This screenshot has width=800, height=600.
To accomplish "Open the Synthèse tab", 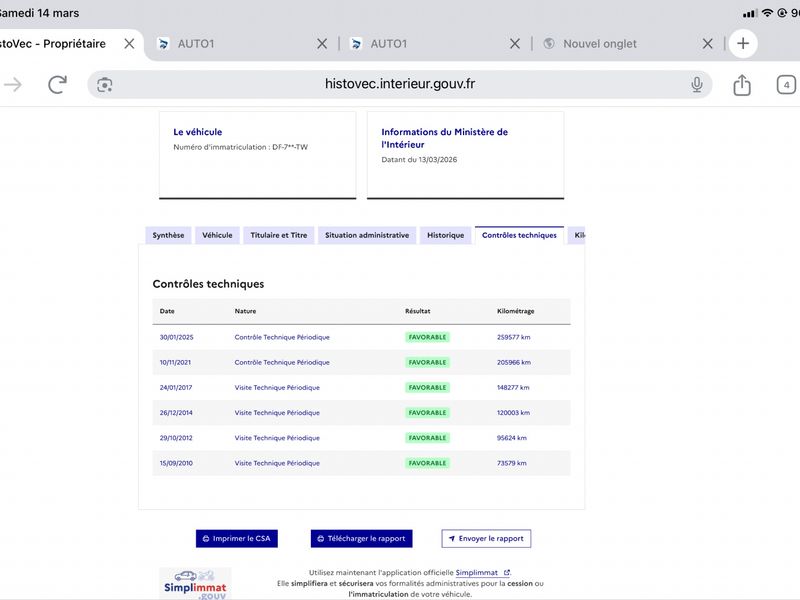I will 167,235.
